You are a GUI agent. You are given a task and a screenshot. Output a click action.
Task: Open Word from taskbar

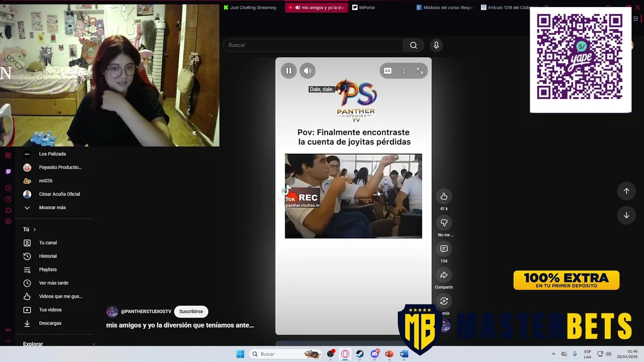tap(404, 354)
